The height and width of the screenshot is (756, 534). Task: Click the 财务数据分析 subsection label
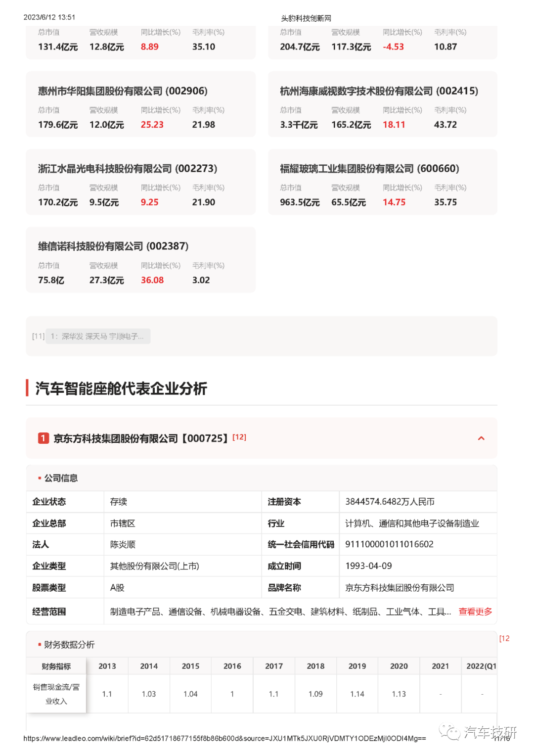point(69,645)
